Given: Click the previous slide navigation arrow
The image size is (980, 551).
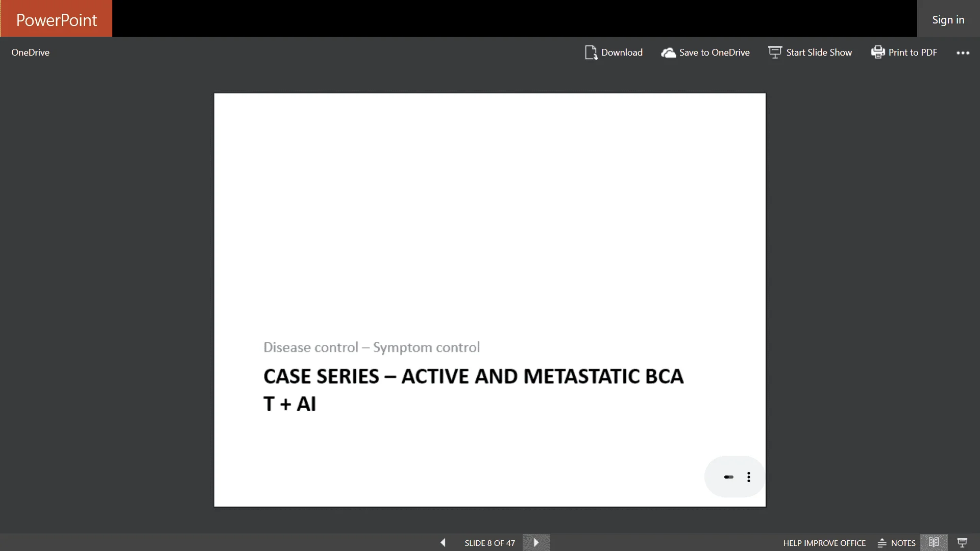Looking at the screenshot, I should pyautogui.click(x=443, y=543).
